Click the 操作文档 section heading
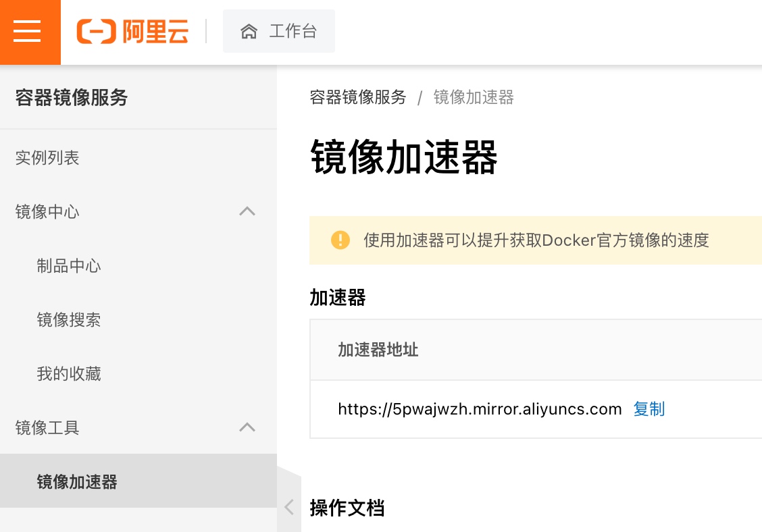 point(347,508)
